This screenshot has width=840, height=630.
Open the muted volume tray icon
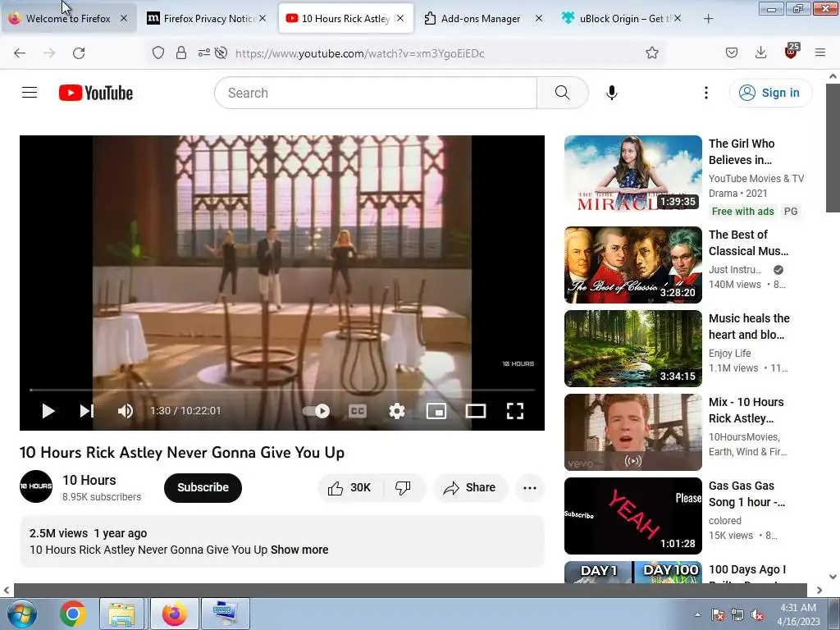point(757,615)
